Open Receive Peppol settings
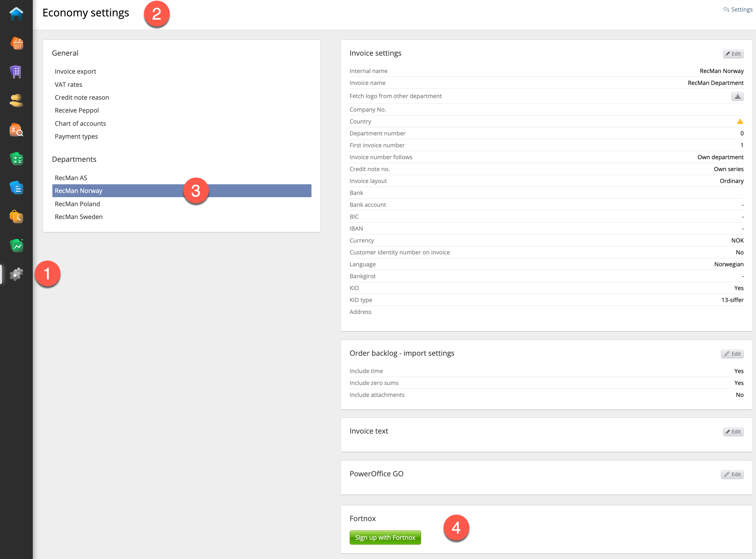This screenshot has width=756, height=559. 77,110
